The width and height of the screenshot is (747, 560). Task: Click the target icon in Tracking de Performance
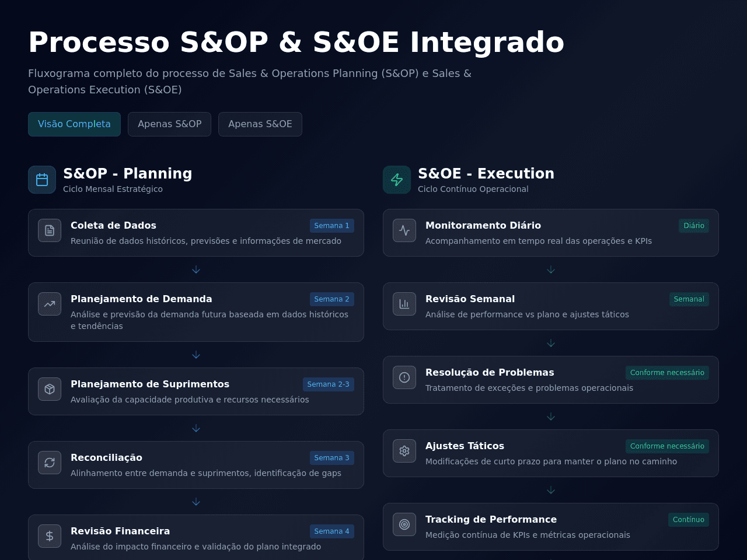pyautogui.click(x=404, y=524)
